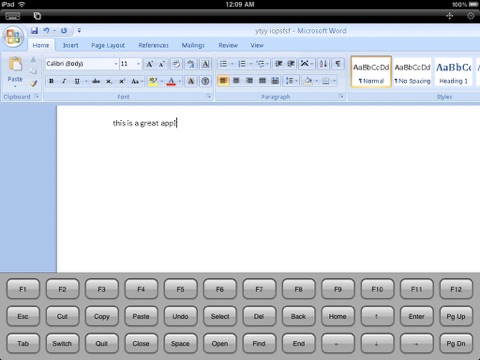
Task: Grow font size icon
Action: click(x=150, y=64)
